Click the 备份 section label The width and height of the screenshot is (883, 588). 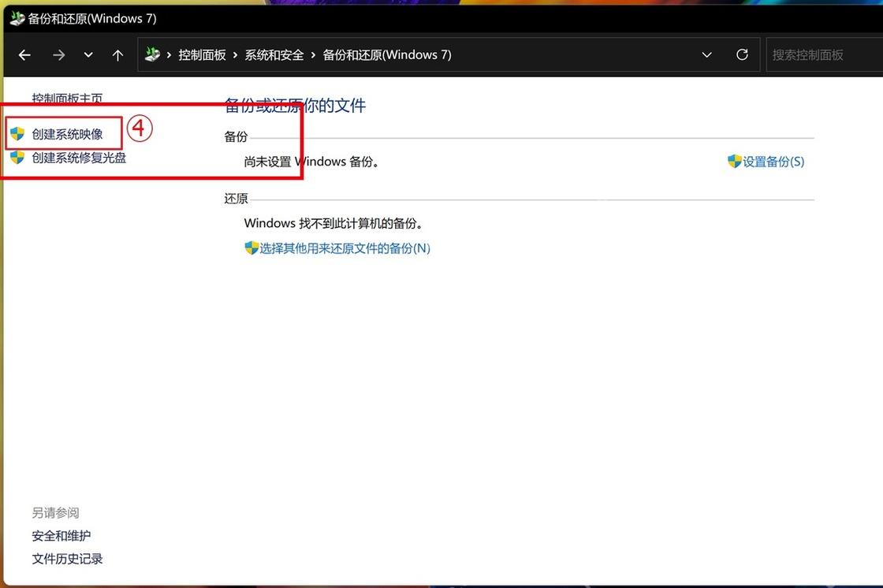coord(236,137)
